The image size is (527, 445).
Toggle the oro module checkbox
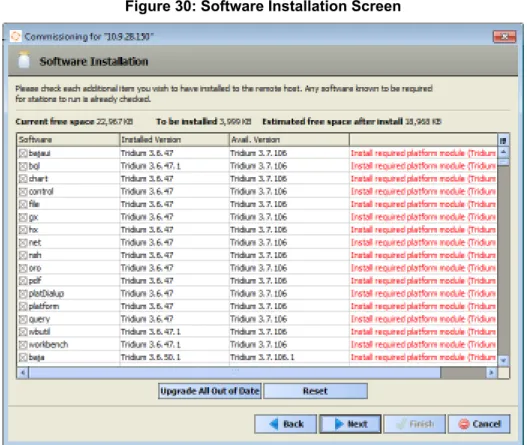tap(23, 269)
